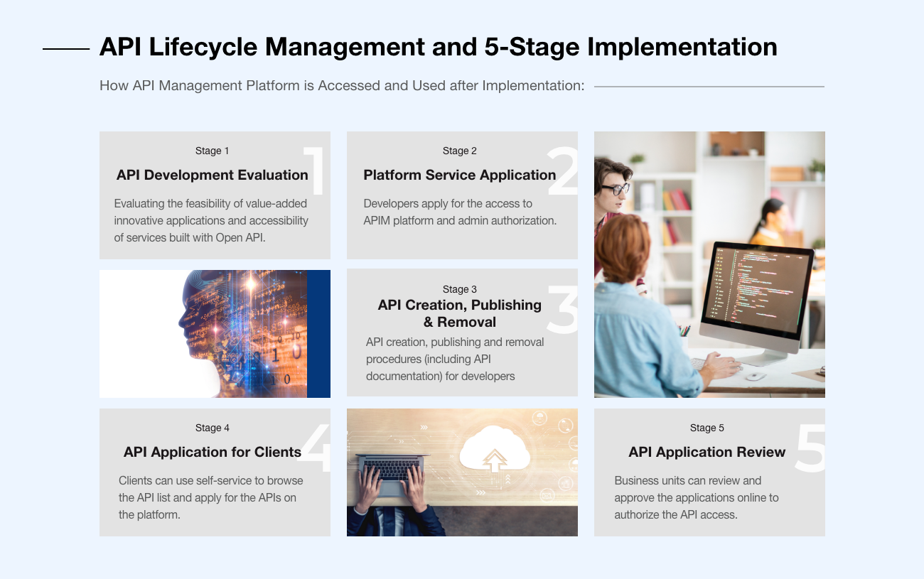This screenshot has width=924, height=579.
Task: Open the developers at computer photo
Action: pos(709,264)
